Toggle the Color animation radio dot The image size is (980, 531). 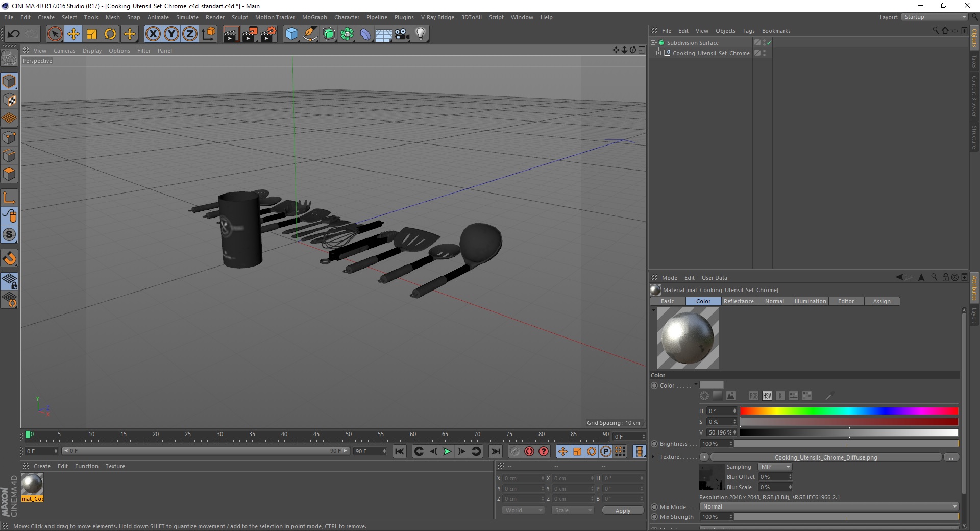click(654, 385)
